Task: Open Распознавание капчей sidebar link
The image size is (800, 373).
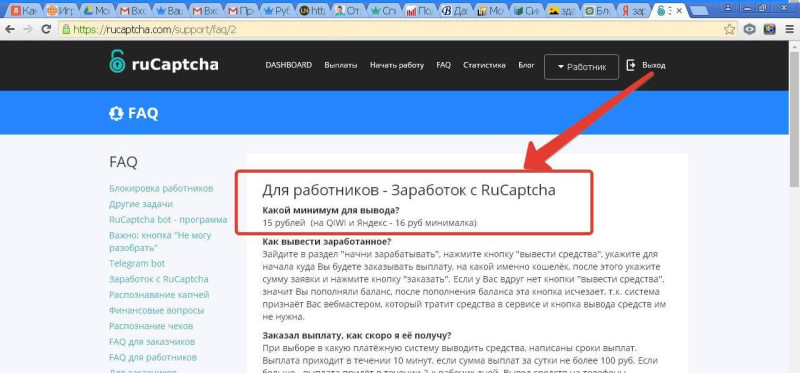Action: coord(159,295)
